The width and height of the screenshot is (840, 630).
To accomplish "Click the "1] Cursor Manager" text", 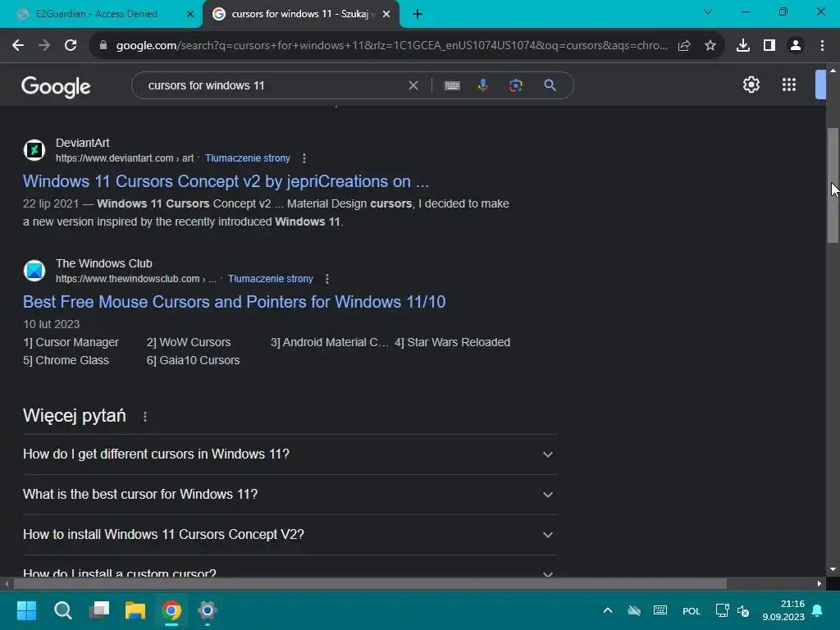I will [71, 342].
